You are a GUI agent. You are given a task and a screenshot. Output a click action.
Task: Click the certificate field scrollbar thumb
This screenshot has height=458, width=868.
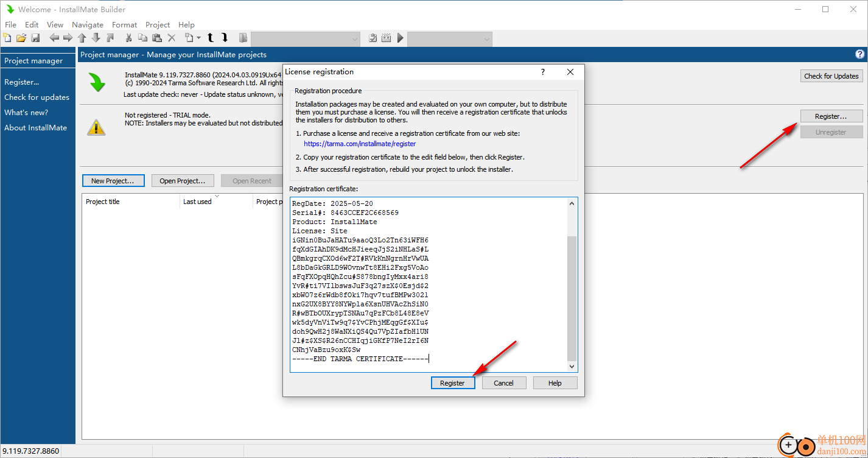pos(572,298)
